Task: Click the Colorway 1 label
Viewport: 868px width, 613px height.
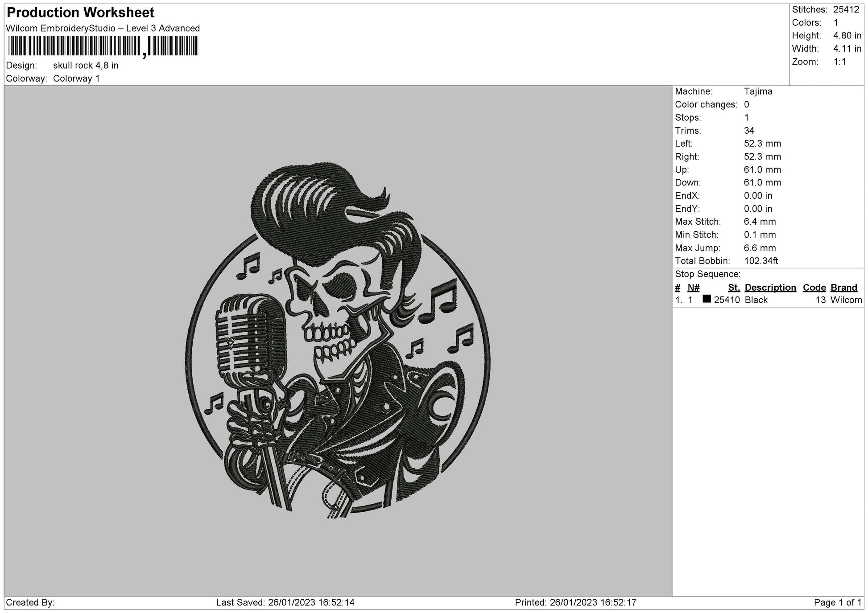Action: (76, 78)
